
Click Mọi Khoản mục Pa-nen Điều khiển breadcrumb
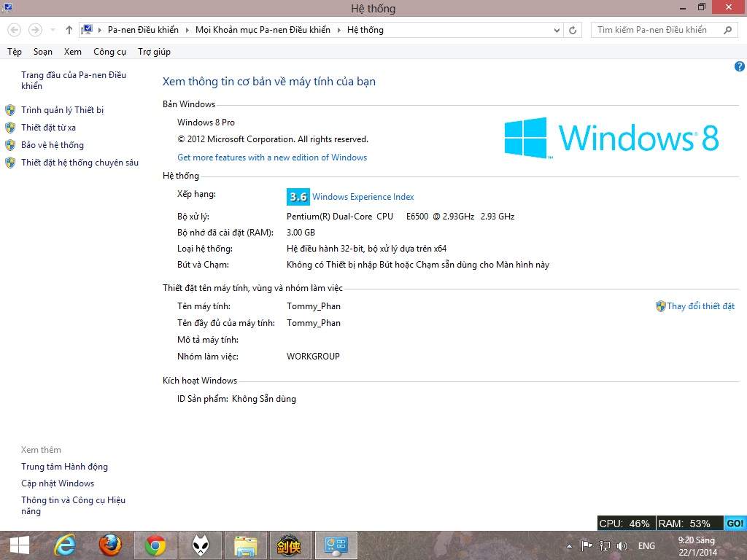tap(263, 30)
